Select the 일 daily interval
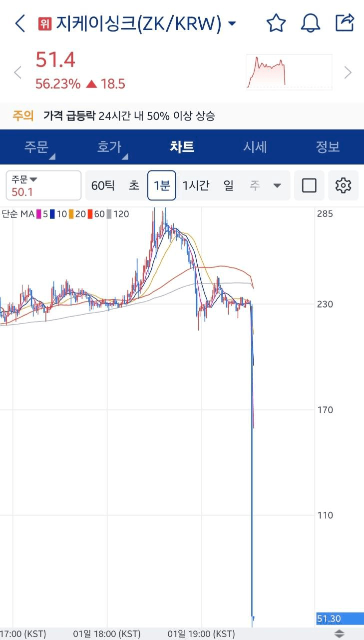Screen dimensions: 364x640 [x=229, y=185]
